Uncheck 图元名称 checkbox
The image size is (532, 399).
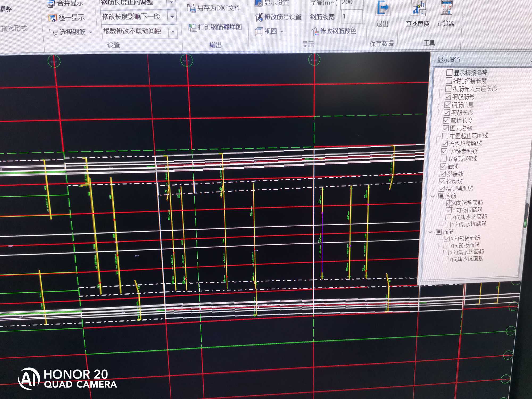(x=446, y=128)
